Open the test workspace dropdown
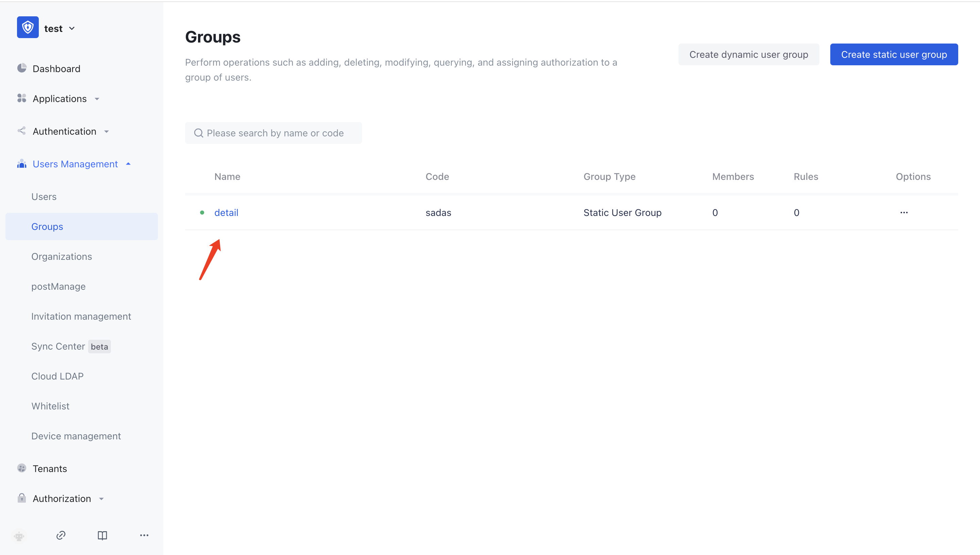Screen dimensions: 980x555 tap(59, 29)
